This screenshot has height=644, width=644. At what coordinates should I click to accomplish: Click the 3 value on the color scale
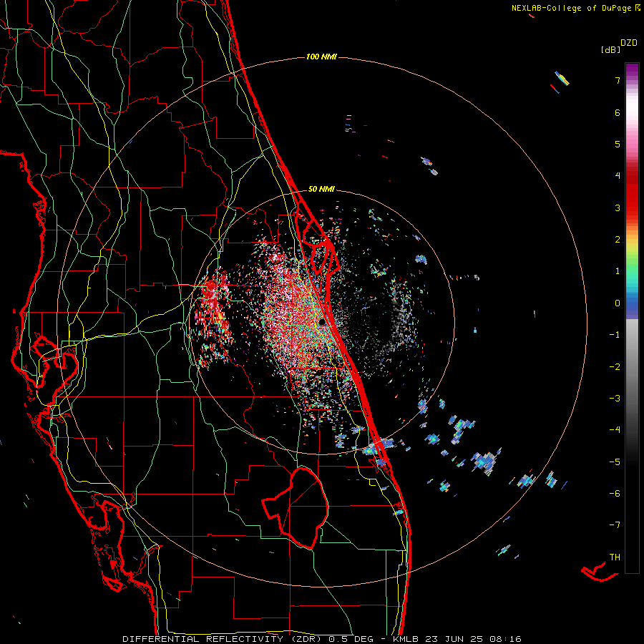tap(618, 208)
